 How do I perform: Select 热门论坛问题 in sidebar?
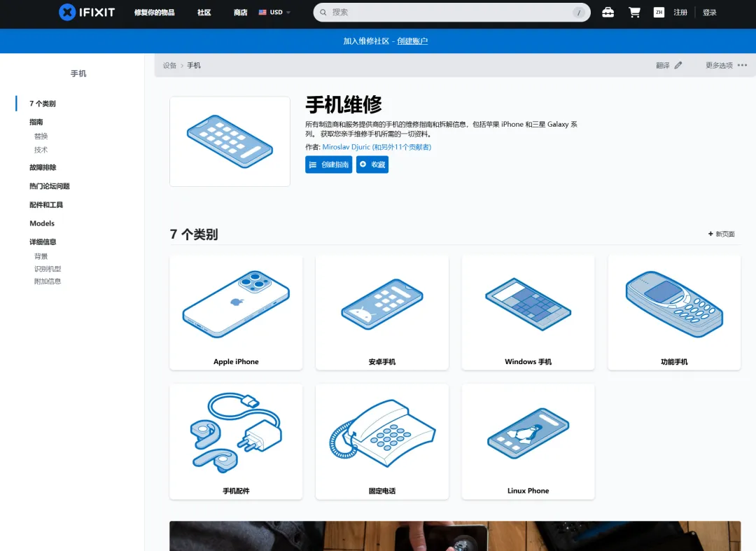point(50,186)
